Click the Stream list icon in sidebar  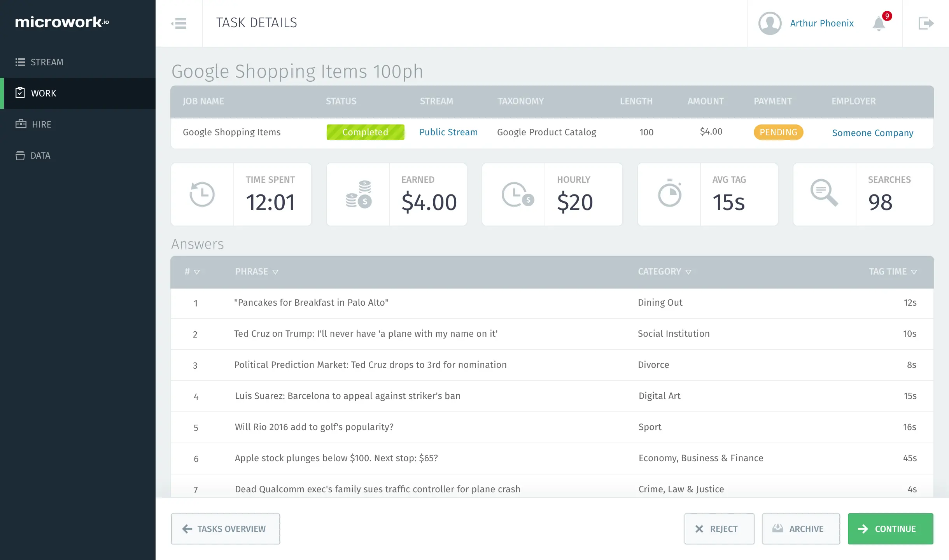[x=20, y=62]
